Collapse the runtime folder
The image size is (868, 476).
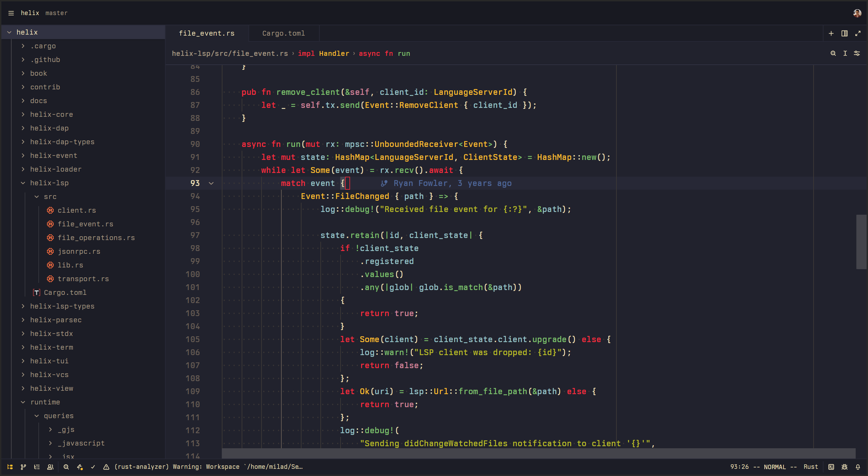[x=23, y=402]
